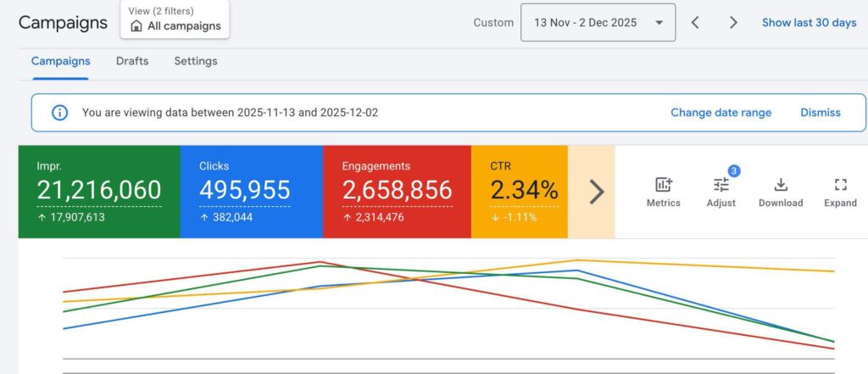Click the Custom date label
Viewport: 868px width, 374px height.
493,23
